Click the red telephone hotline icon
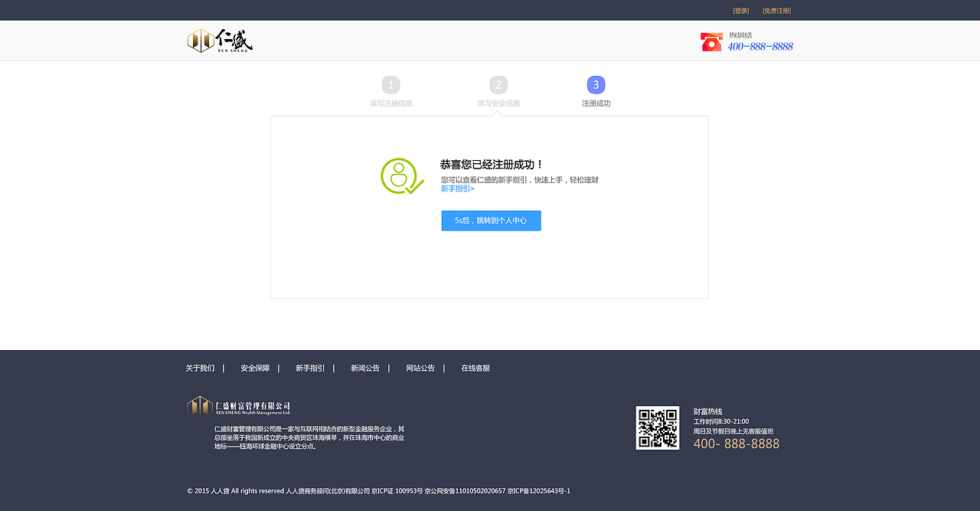This screenshot has height=511, width=980. tap(710, 41)
